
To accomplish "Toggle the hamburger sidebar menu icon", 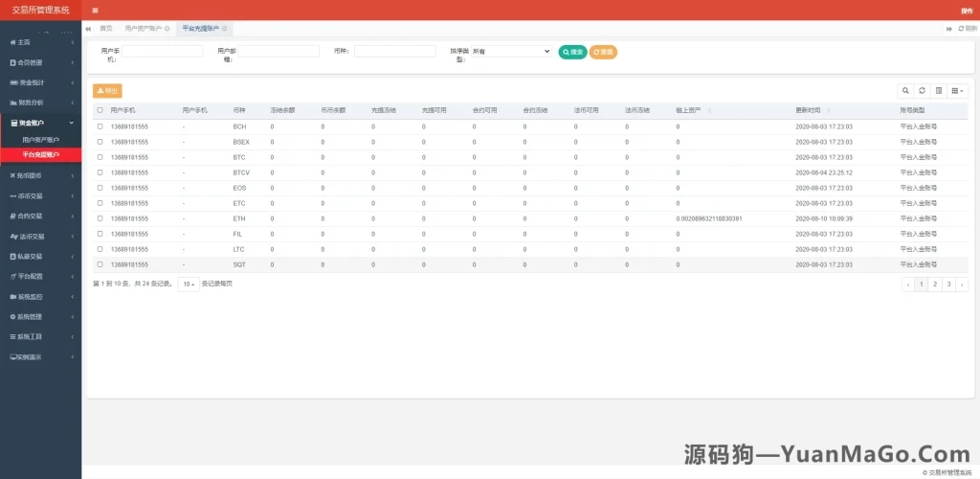I will pos(95,11).
